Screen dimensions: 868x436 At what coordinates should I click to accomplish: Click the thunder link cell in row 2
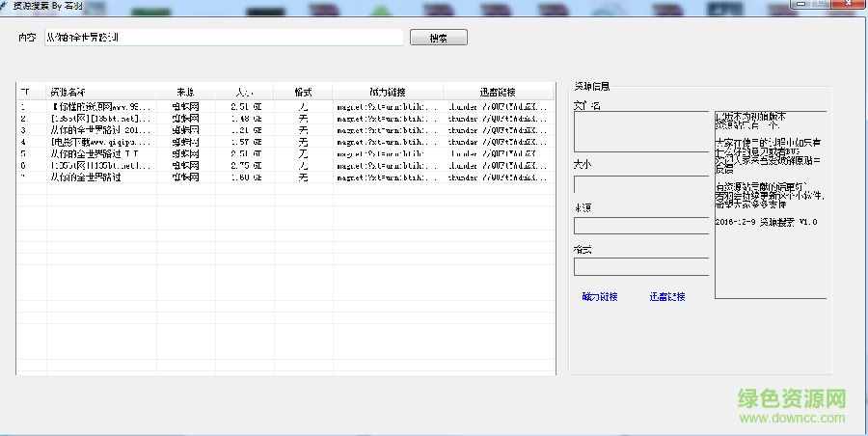pyautogui.click(x=499, y=119)
